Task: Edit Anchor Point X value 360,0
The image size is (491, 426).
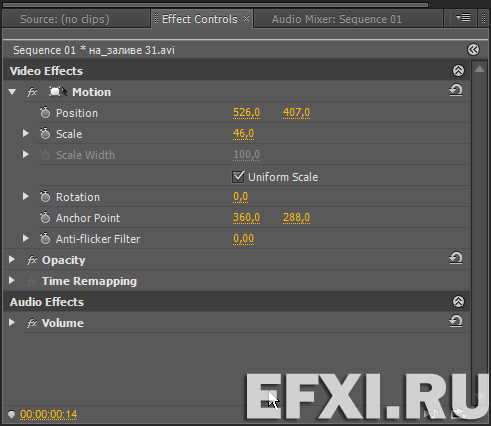Action: tap(246, 218)
